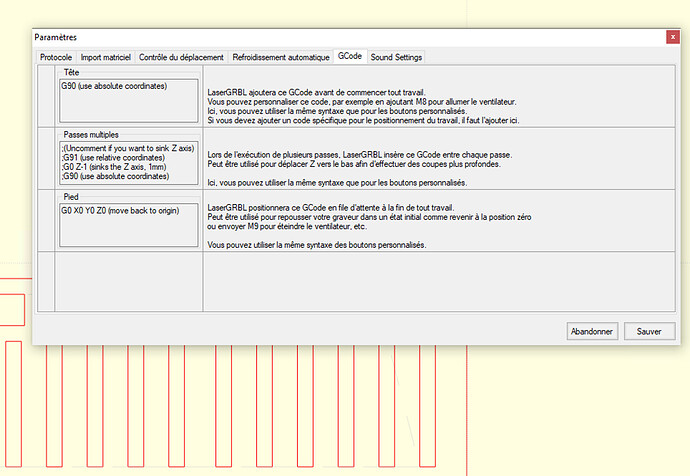Switch to the Sound Settings tab
The width and height of the screenshot is (690, 476).
(396, 57)
